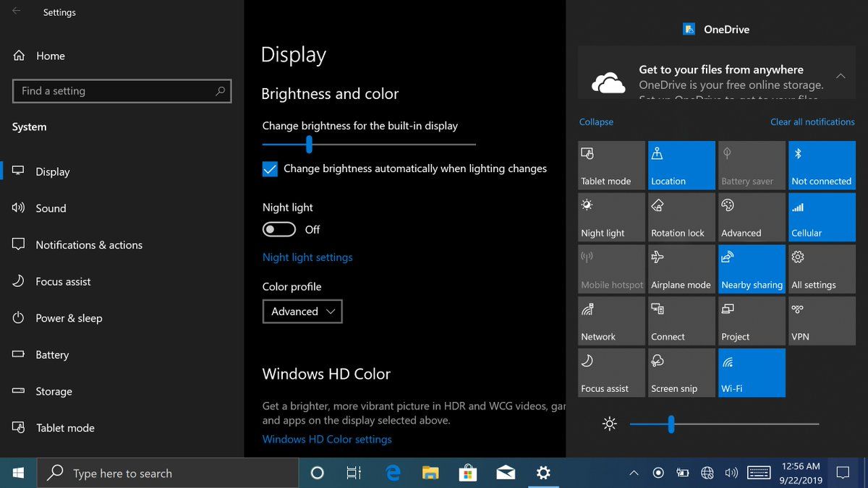Click the Settings gear on the taskbar
The image size is (868, 488).
tap(543, 473)
